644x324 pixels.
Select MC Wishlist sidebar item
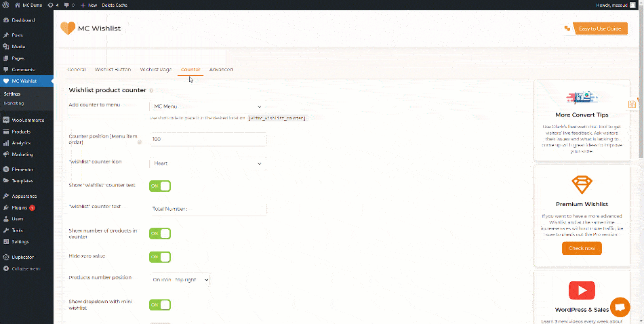point(26,81)
